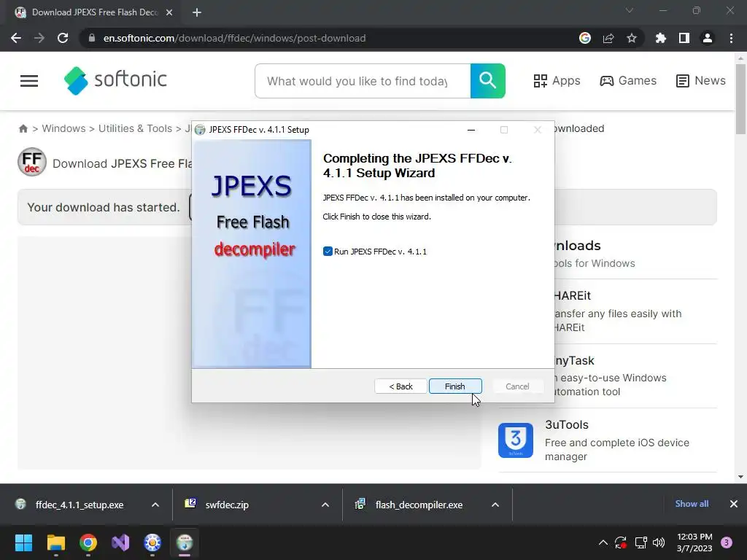Screen dimensions: 747x560
Task: Open the 3uTools title link
Action: 566,424
